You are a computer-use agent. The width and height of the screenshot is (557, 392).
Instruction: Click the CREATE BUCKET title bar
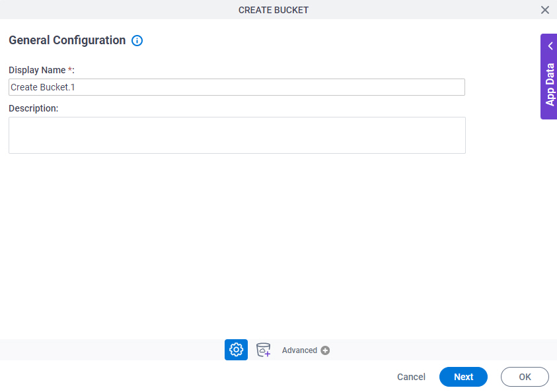(x=273, y=10)
